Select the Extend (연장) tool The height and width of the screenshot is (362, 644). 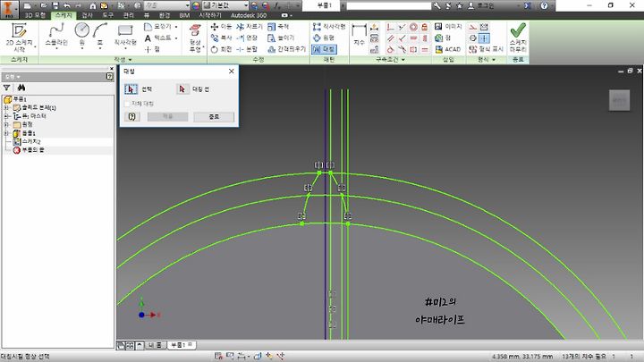pos(247,38)
